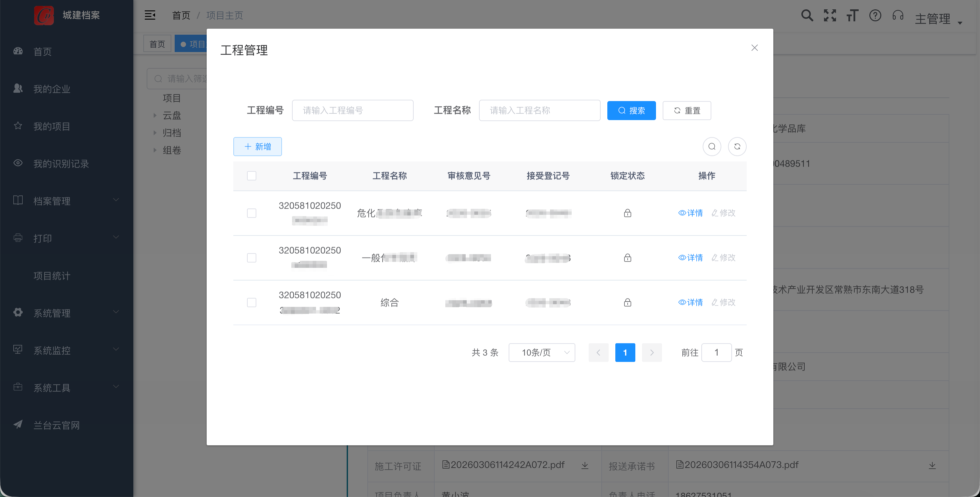Download the 20260306114242A072.pdf file
This screenshot has height=497, width=980.
pos(585,465)
